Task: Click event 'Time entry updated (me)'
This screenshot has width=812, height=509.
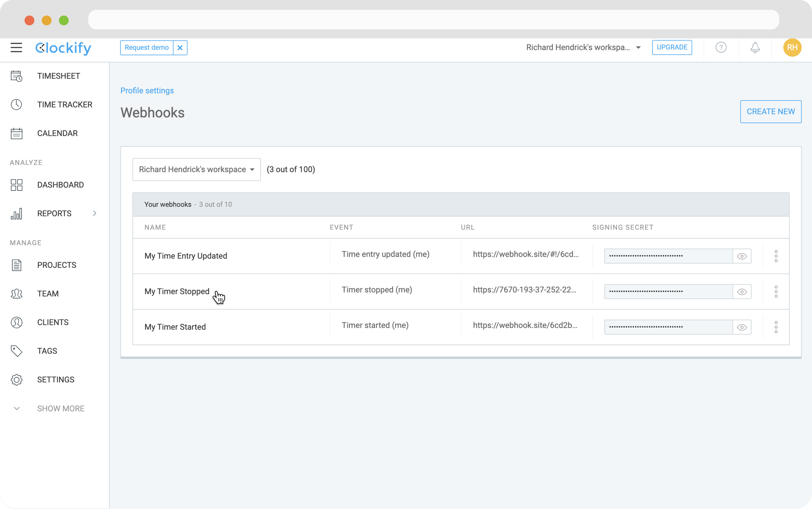Action: click(x=385, y=254)
